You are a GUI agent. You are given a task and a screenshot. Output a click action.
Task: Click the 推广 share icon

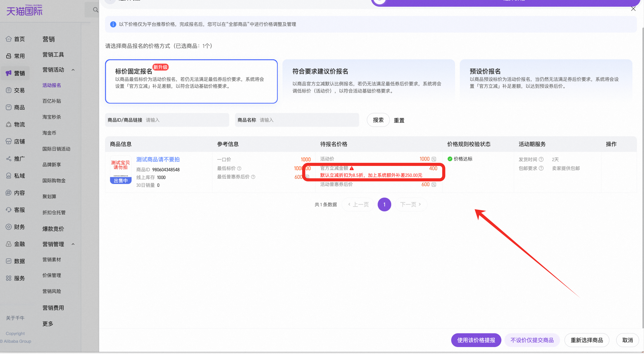(x=9, y=158)
